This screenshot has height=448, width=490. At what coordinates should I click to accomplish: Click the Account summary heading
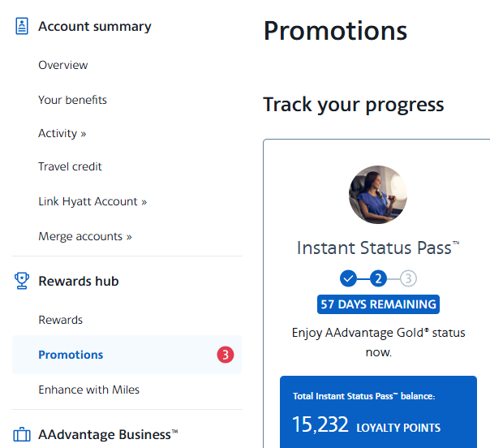[95, 26]
